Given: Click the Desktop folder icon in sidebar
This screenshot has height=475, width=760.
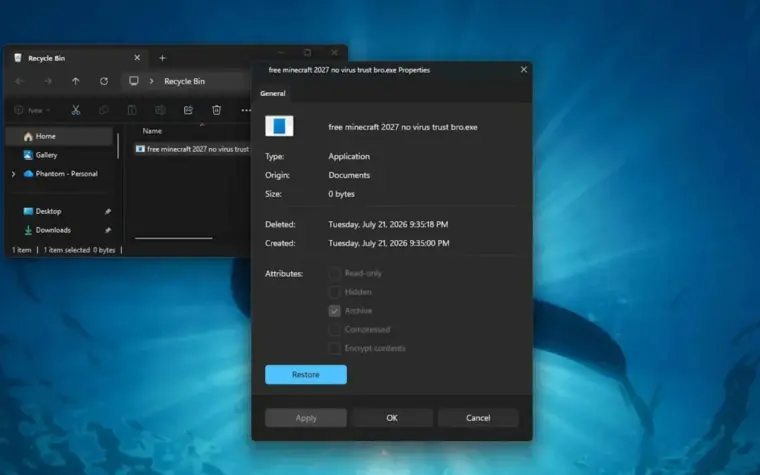Looking at the screenshot, I should [x=28, y=211].
